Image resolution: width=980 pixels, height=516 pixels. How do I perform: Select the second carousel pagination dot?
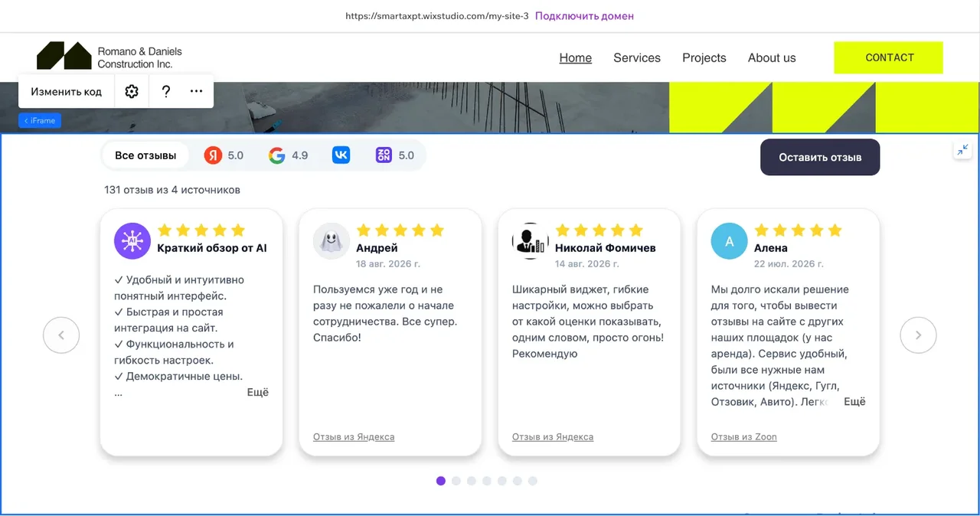[456, 481]
